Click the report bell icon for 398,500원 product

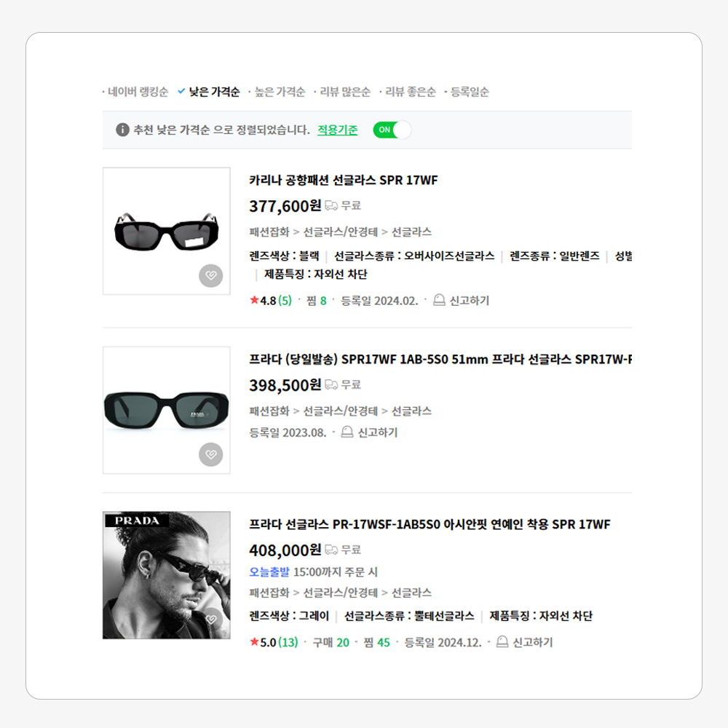coord(347,432)
